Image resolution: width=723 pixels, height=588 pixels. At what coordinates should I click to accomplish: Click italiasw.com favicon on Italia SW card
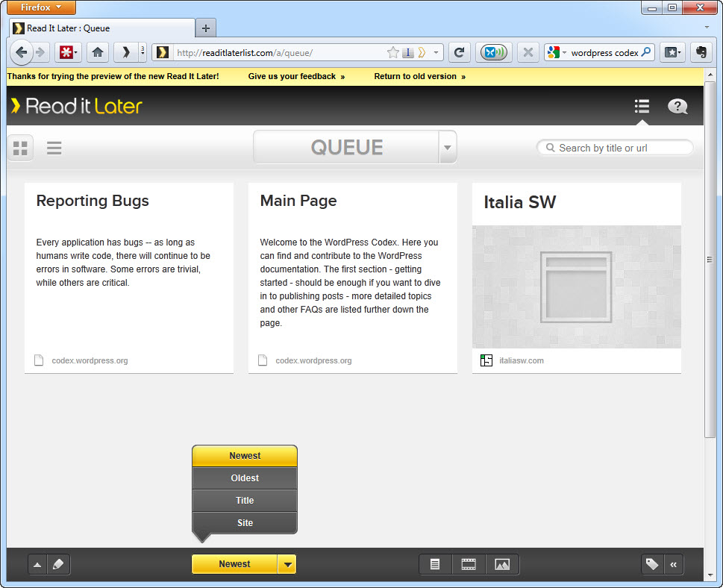[x=486, y=360]
